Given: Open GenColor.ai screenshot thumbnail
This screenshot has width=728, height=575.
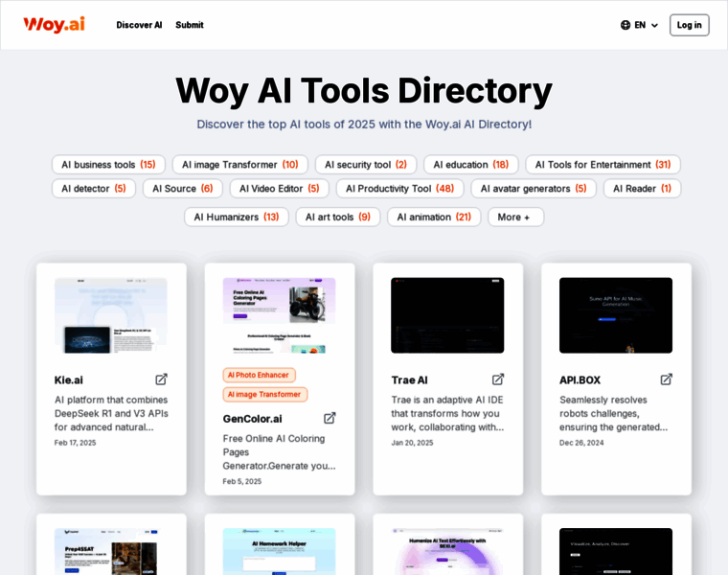Looking at the screenshot, I should (279, 315).
